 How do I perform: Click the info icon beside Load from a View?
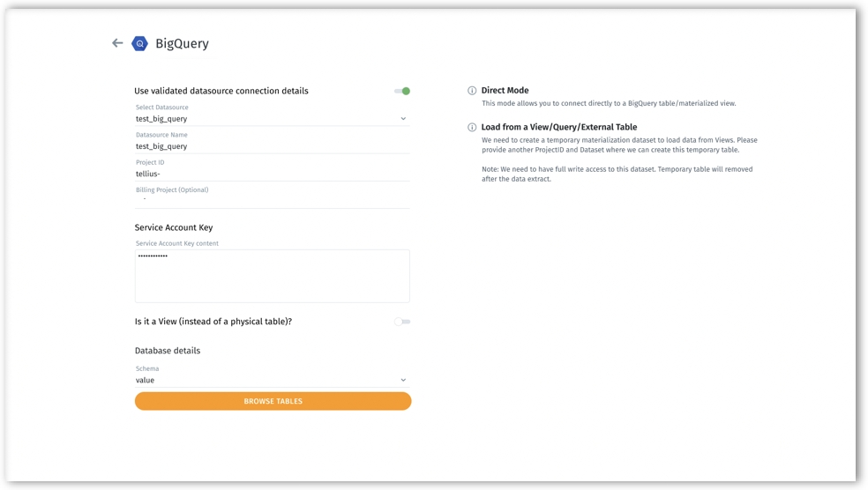[472, 128]
